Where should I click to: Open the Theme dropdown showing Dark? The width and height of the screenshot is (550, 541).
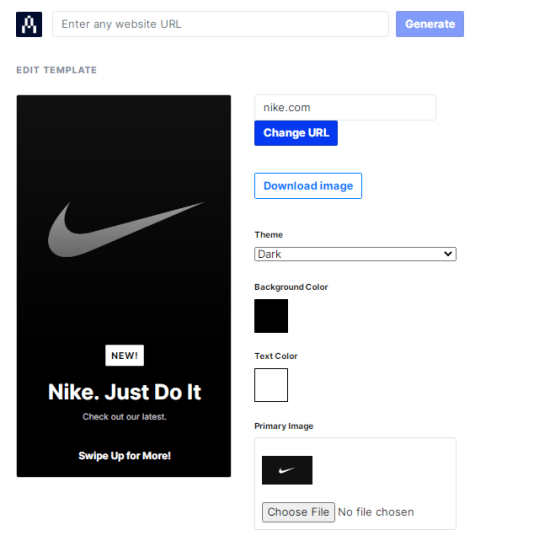[355, 254]
